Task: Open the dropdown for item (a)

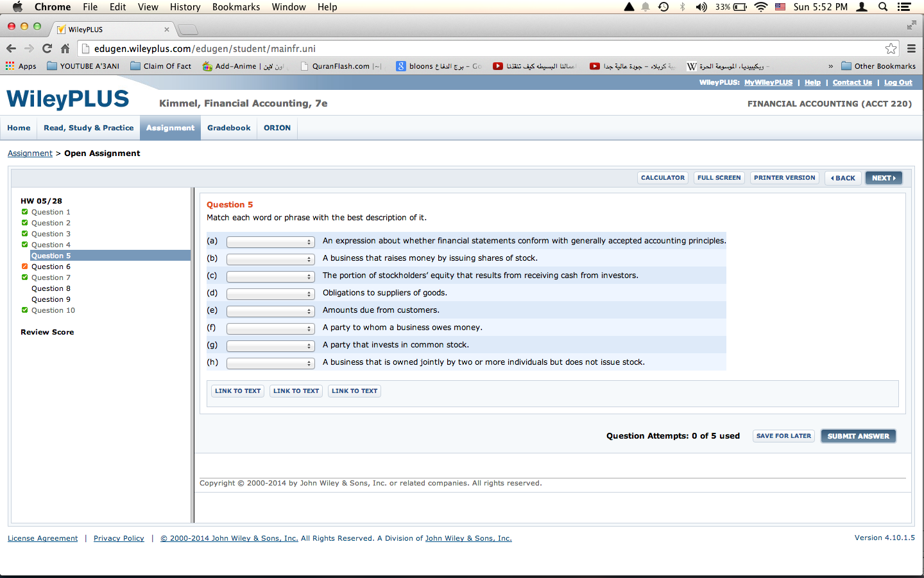Action: coord(270,242)
